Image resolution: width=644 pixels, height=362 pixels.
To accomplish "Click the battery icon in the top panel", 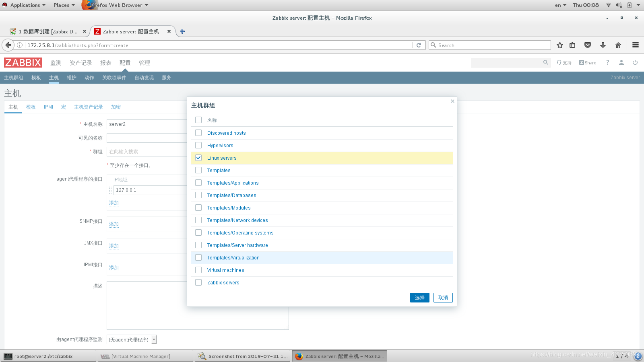I will coord(630,5).
